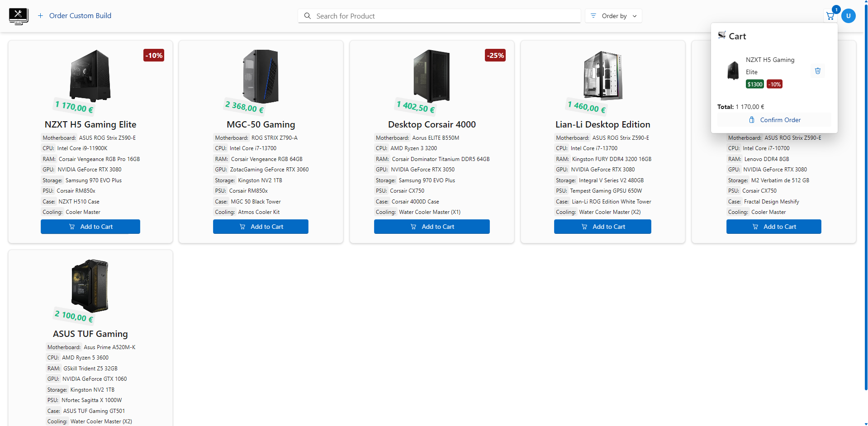Click the PC shop logo icon

[19, 16]
